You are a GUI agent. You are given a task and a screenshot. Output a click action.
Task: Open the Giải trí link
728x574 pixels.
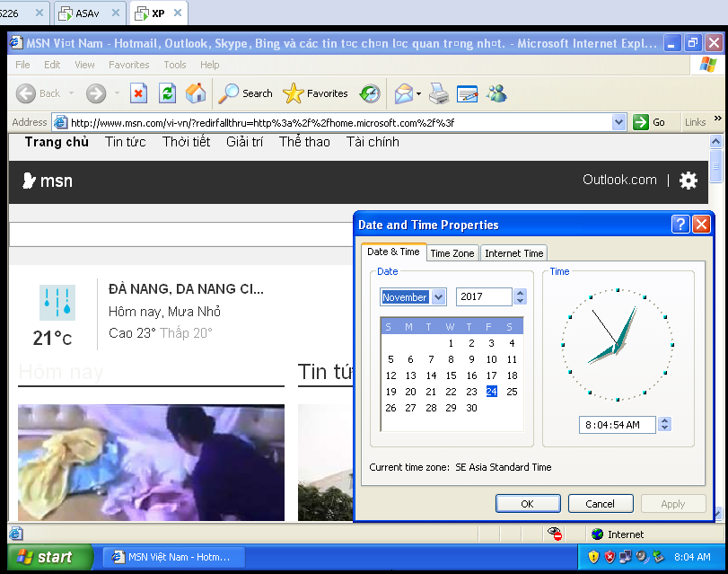(x=244, y=142)
